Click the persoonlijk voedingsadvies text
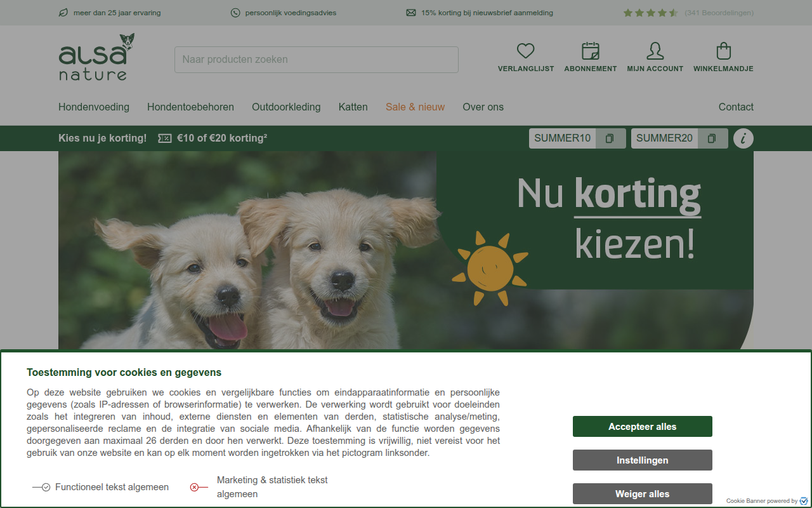This screenshot has width=812, height=508. pos(291,13)
